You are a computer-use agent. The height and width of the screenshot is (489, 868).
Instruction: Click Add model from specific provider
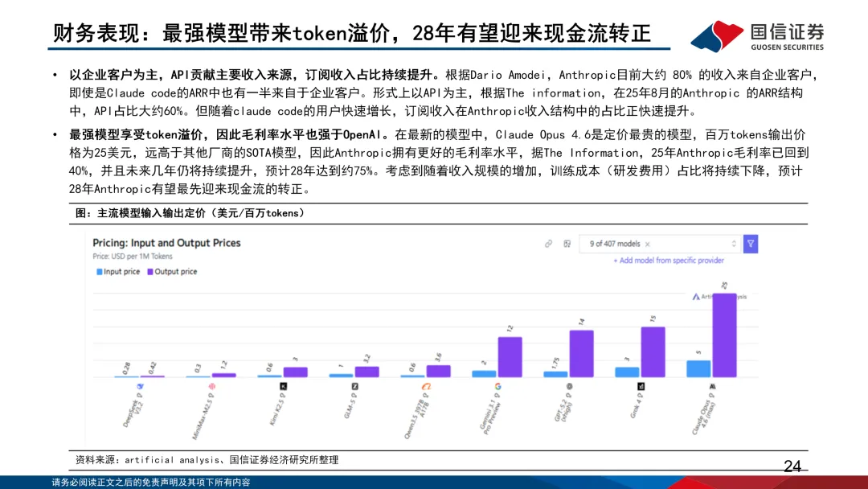click(669, 261)
